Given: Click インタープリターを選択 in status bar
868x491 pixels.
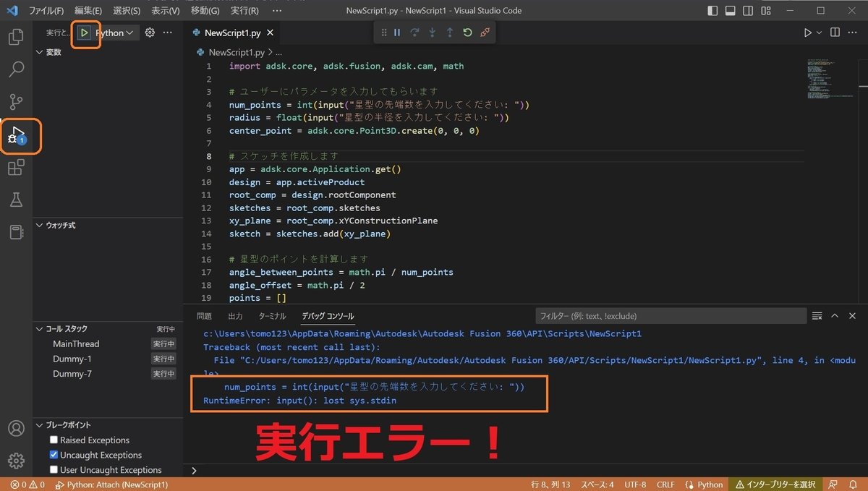Looking at the screenshot, I should (x=775, y=484).
